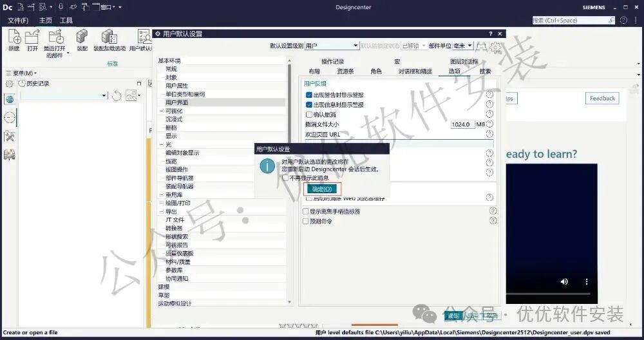Open the 文件(F) menu
The height and width of the screenshot is (340, 644).
[17, 20]
